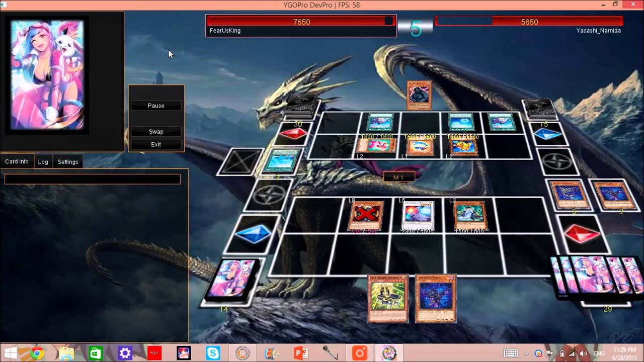Screen dimensions: 644x362
Task: Click the turn counter number 5
Action: coord(416,29)
